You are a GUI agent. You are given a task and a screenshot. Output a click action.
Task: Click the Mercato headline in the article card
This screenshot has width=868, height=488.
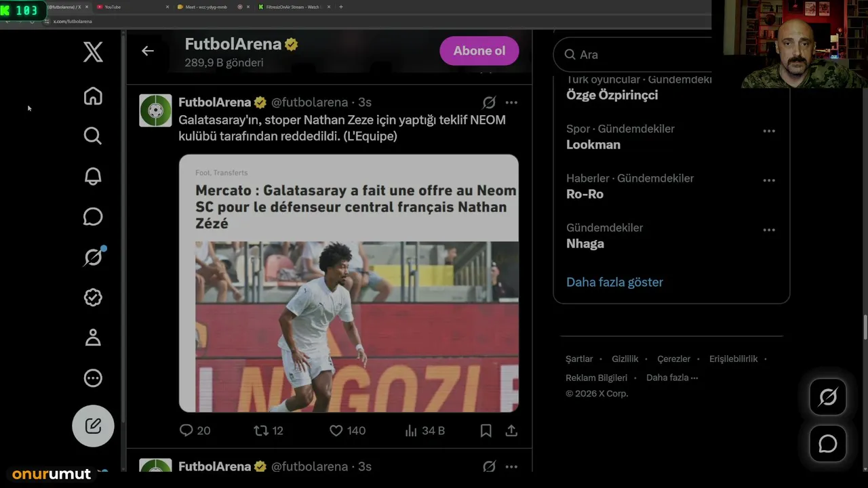[x=356, y=207]
